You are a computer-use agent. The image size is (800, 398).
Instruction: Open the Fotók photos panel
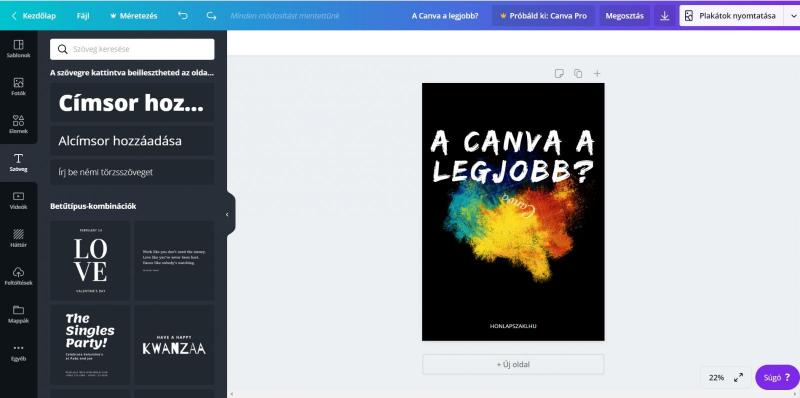[x=18, y=87]
